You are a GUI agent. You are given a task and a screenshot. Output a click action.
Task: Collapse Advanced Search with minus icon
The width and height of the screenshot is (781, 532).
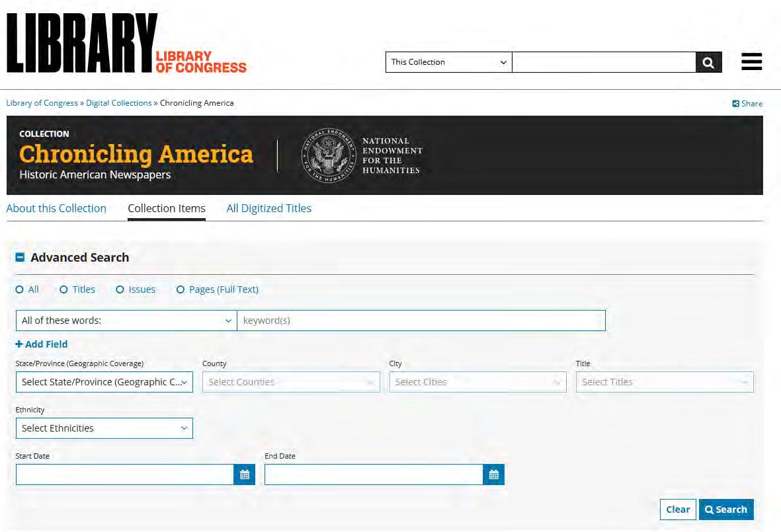coord(20,257)
